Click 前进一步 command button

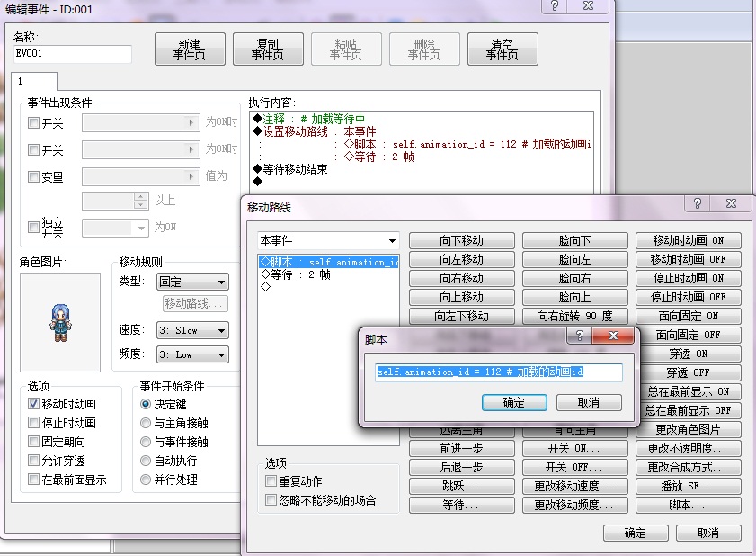[461, 448]
